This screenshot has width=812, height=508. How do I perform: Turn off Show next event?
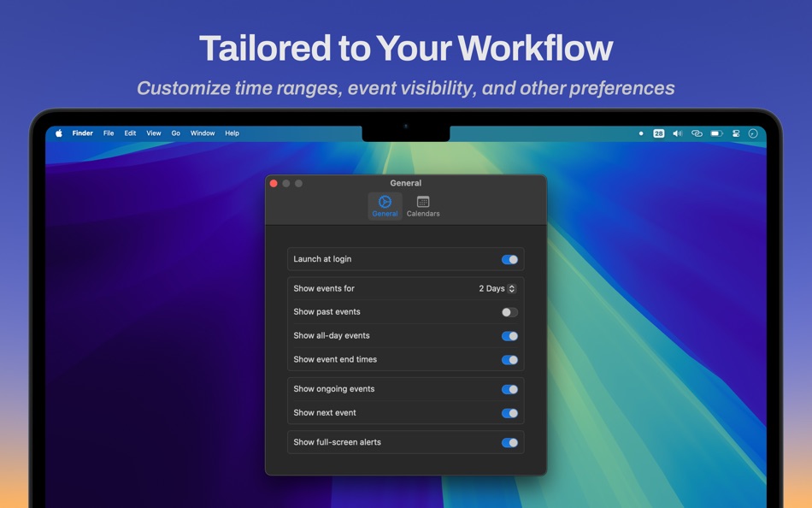click(509, 413)
